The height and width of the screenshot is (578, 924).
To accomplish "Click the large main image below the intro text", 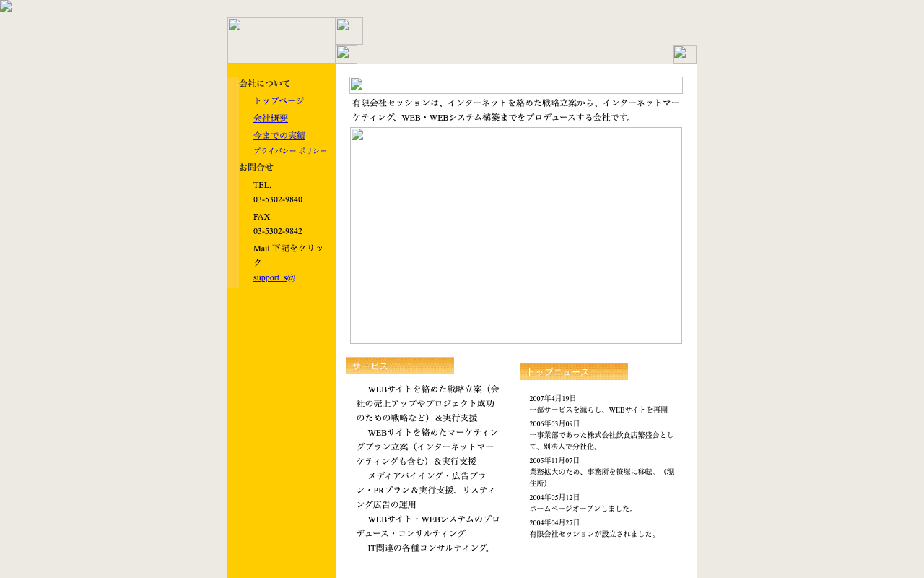I will pyautogui.click(x=515, y=236).
